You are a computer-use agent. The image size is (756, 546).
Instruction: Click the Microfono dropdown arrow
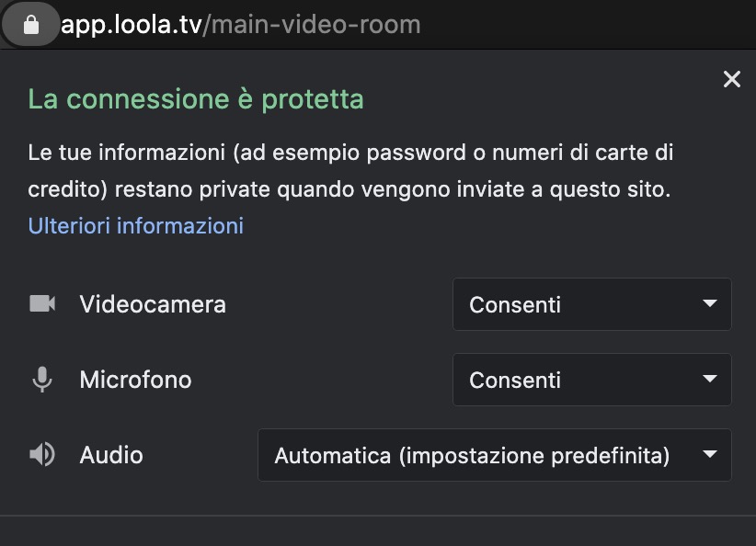pos(709,379)
